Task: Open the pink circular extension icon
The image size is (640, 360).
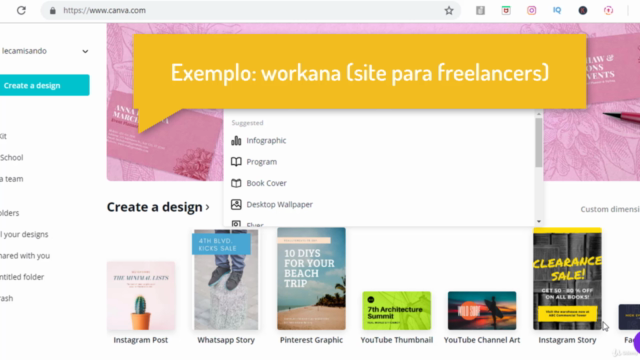Action: point(609,11)
